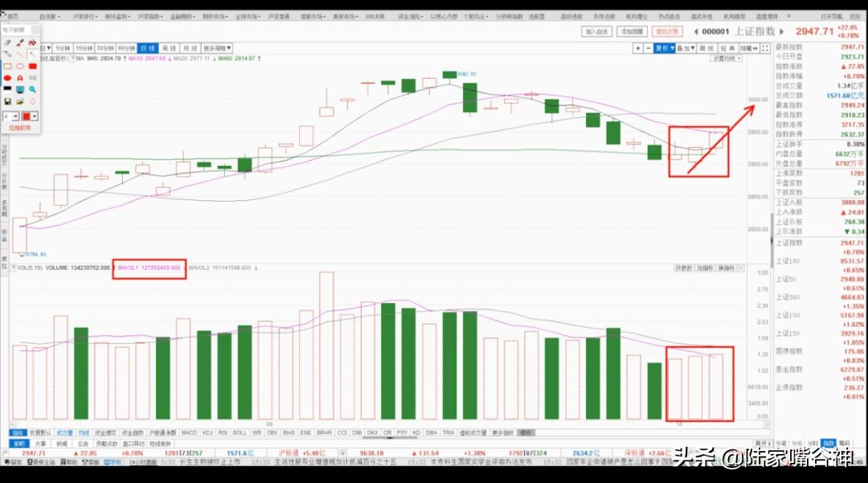The height and width of the screenshot is (483, 868).
Task: Click the 换指标 button in volume panel
Action: (726, 268)
